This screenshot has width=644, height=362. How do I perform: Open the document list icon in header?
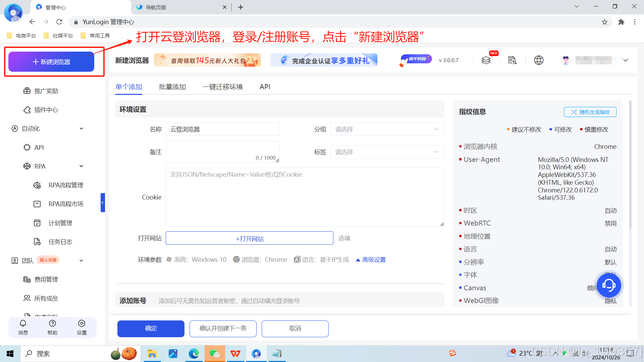512,60
